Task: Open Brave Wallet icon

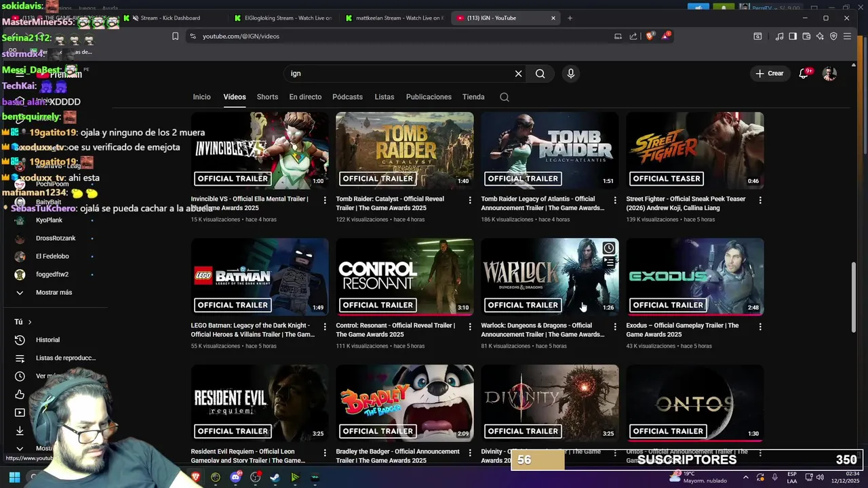Action: 806,36
